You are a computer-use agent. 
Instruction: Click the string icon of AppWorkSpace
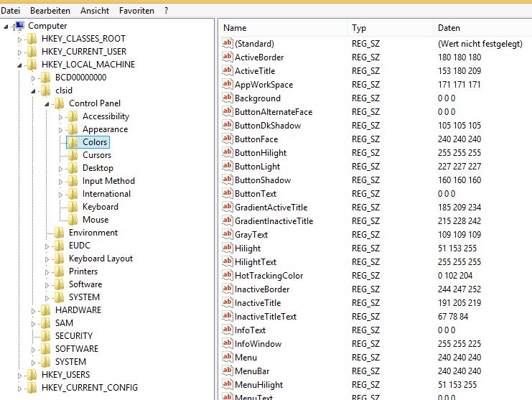coord(227,84)
